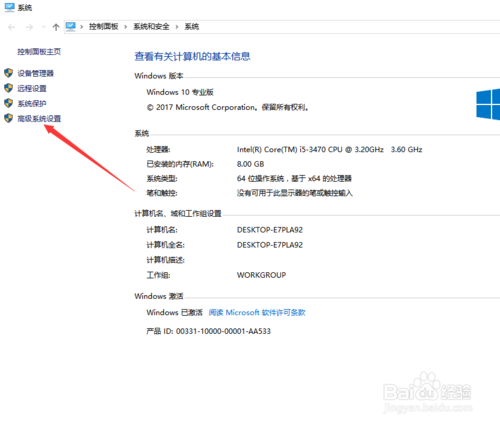Click shield icon beside 远程设置
500x425 pixels.
(9, 88)
